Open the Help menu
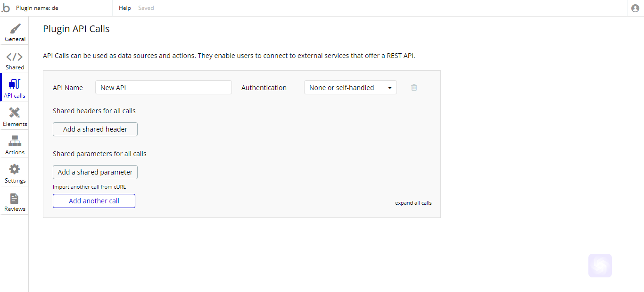This screenshot has width=644, height=292. [125, 8]
